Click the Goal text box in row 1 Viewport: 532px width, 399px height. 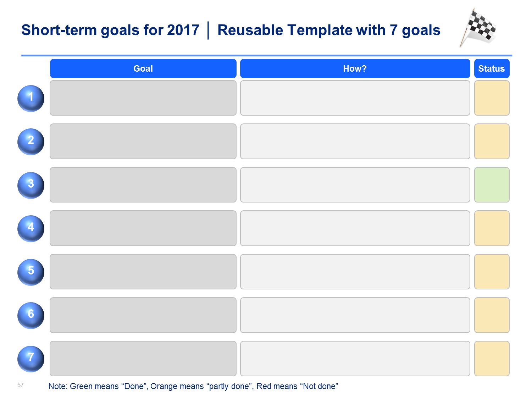[143, 98]
